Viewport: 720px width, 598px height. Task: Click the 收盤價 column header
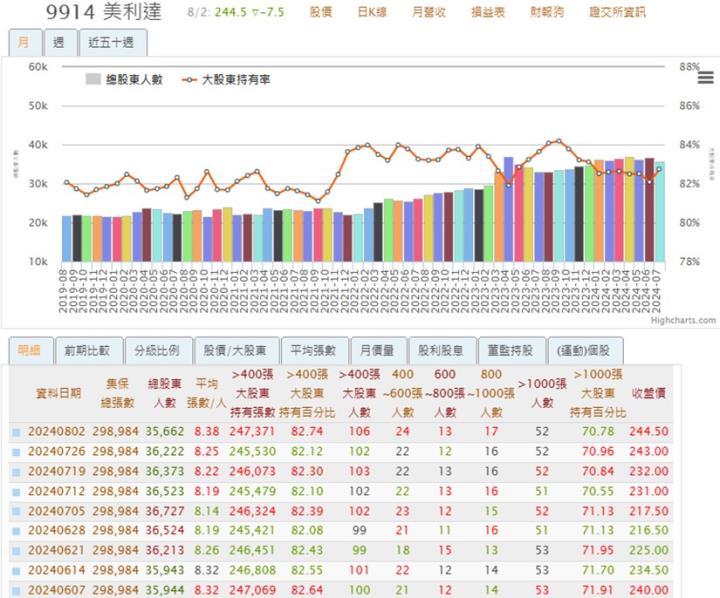click(x=648, y=393)
